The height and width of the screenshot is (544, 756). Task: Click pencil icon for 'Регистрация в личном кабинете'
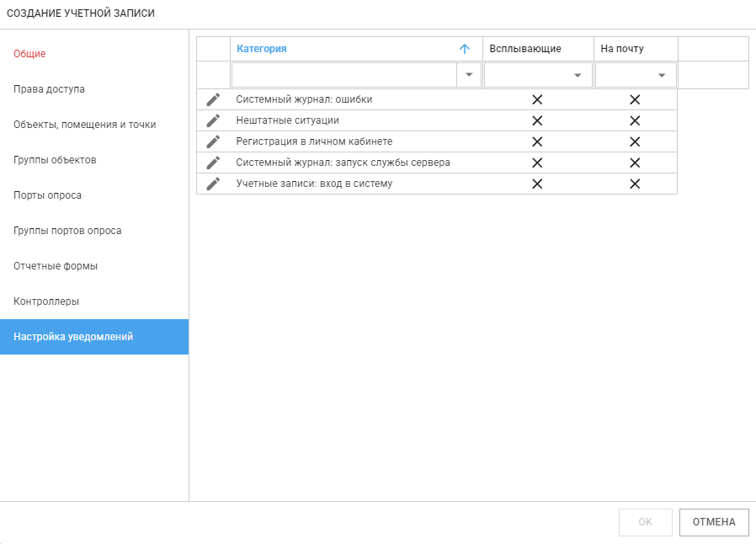213,141
